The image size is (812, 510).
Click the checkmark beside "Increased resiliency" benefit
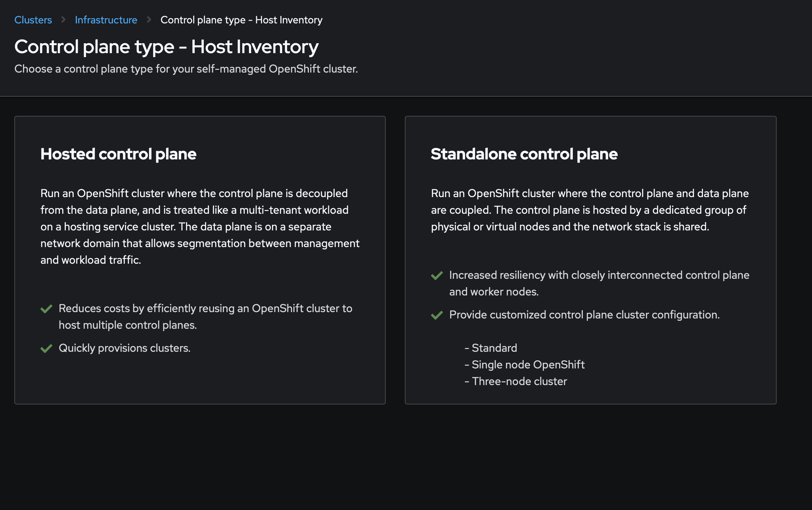pyautogui.click(x=437, y=276)
